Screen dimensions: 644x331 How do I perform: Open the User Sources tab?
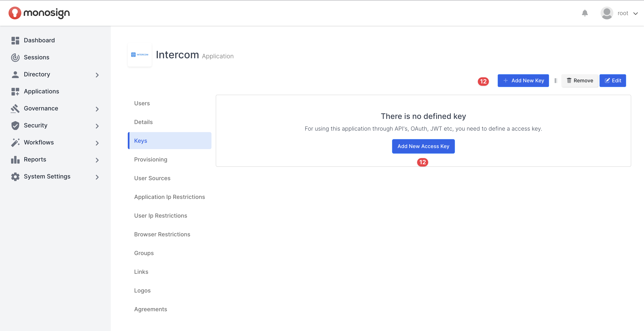coord(152,178)
